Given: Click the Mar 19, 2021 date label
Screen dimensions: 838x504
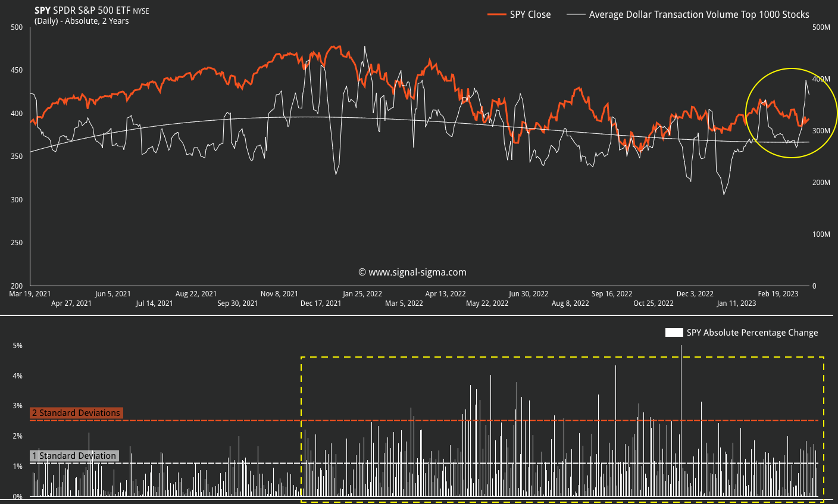Looking at the screenshot, I should coord(30,294).
